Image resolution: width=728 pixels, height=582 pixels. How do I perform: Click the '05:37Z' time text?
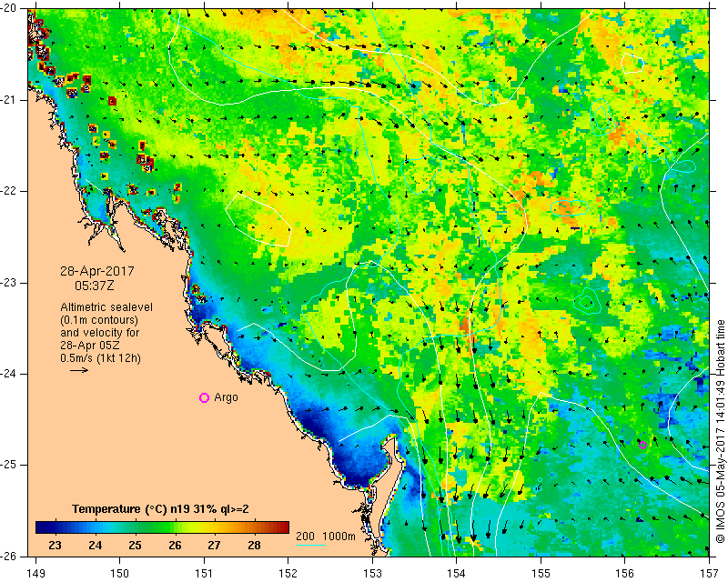95,286
